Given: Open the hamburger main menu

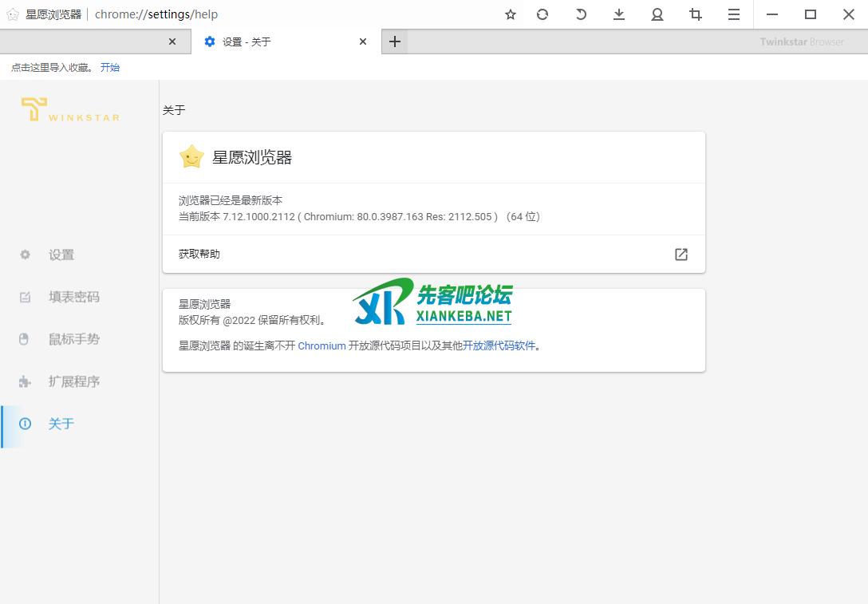Looking at the screenshot, I should [x=734, y=14].
